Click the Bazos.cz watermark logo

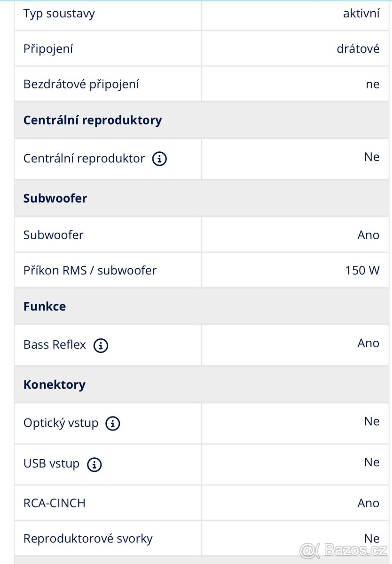(343, 549)
